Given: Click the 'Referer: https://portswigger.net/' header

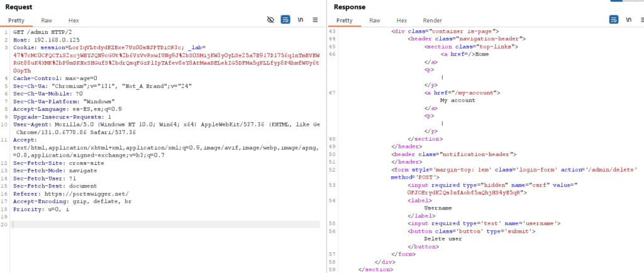Looking at the screenshot, I should coord(70,194).
